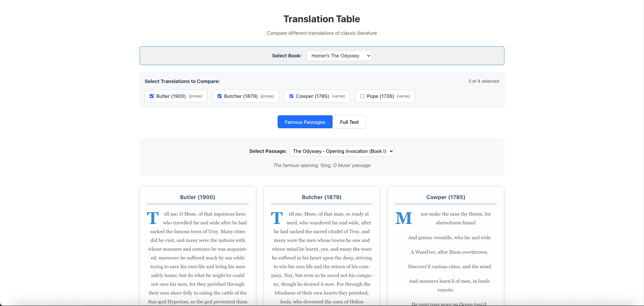Enable the Pope (1726) translation
The height and width of the screenshot is (306, 644).
point(362,96)
